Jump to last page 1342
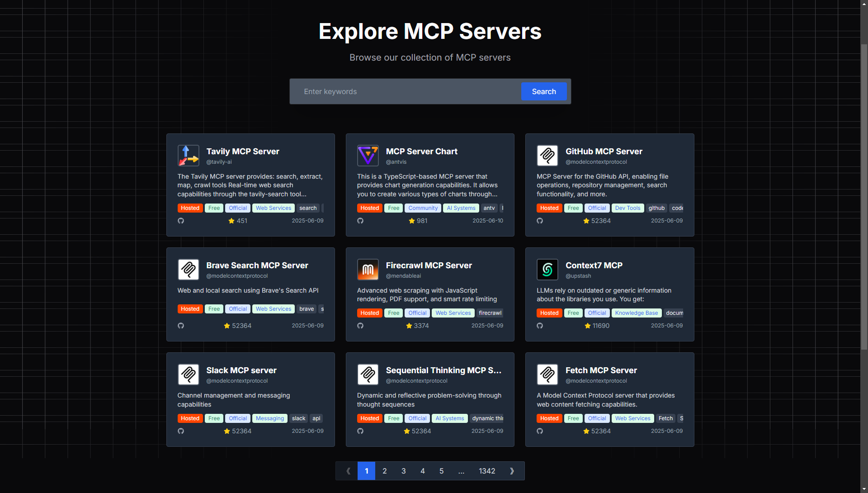 pyautogui.click(x=487, y=471)
